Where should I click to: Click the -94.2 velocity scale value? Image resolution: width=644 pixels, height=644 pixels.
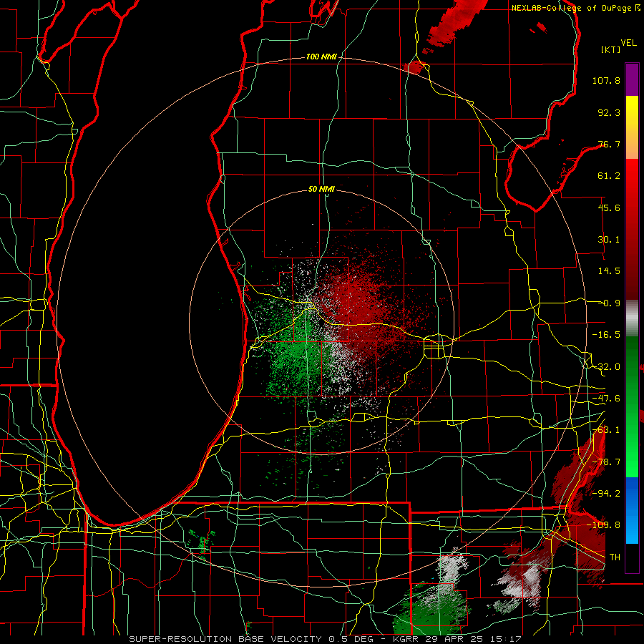(606, 493)
